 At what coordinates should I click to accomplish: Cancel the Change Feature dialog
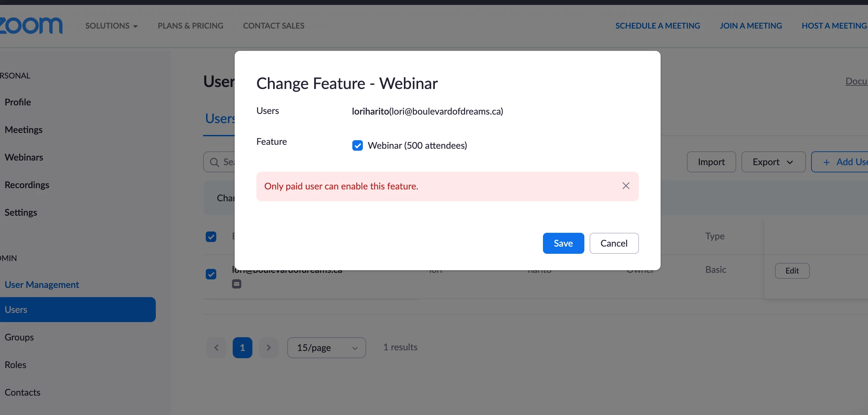pyautogui.click(x=614, y=243)
